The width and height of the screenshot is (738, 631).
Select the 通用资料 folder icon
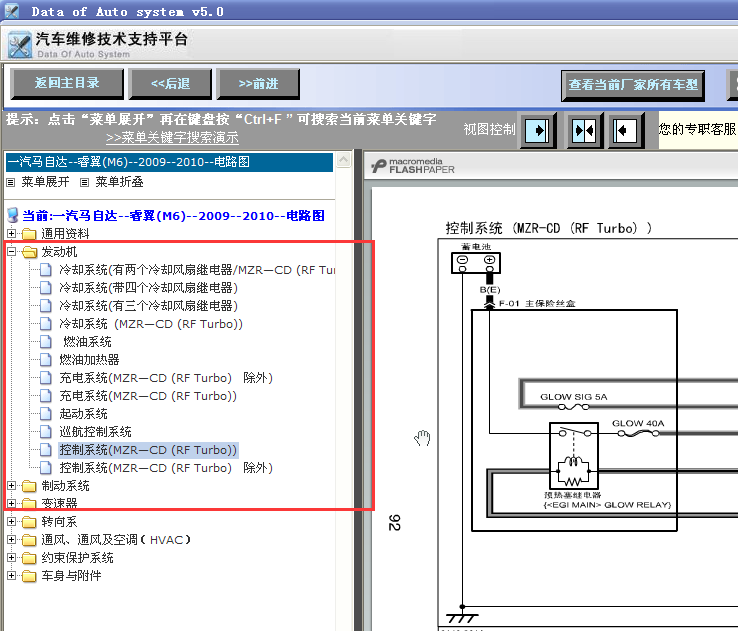(x=29, y=234)
